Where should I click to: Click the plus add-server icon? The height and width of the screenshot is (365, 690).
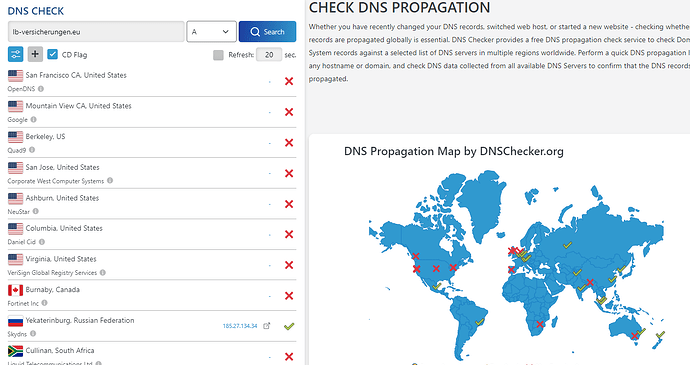[x=35, y=55]
